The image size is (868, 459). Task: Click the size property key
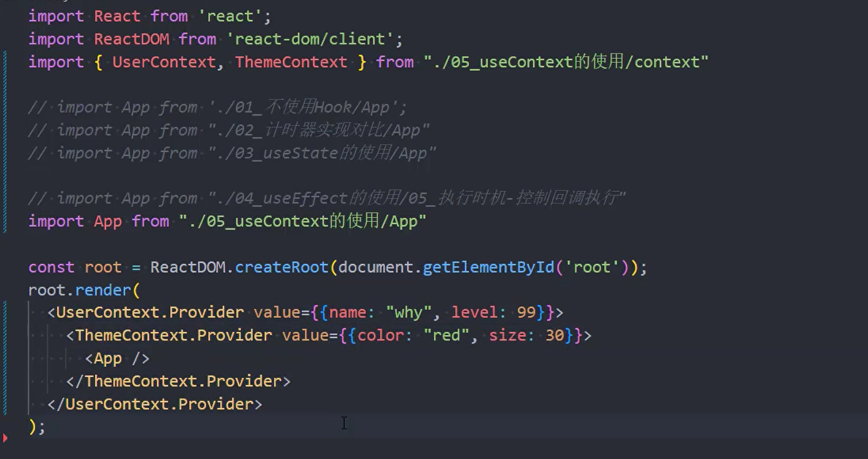coord(508,335)
